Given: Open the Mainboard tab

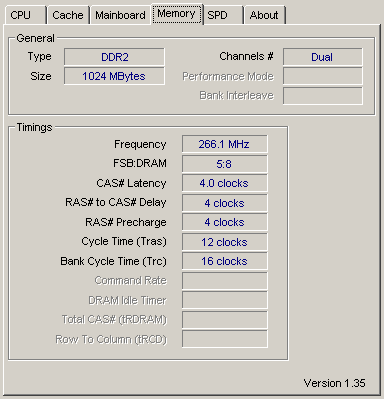Looking at the screenshot, I should click(120, 15).
